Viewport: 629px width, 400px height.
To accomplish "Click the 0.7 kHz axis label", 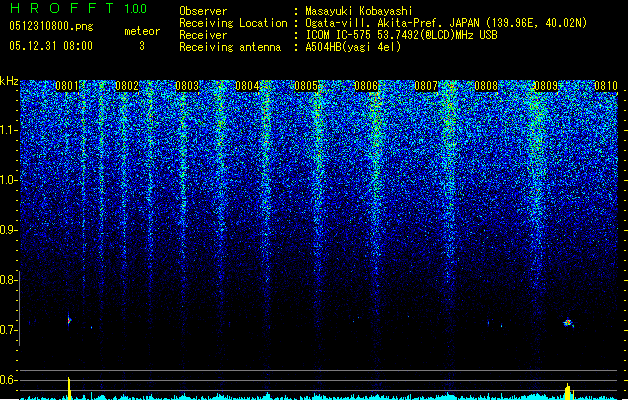I will coord(8,330).
